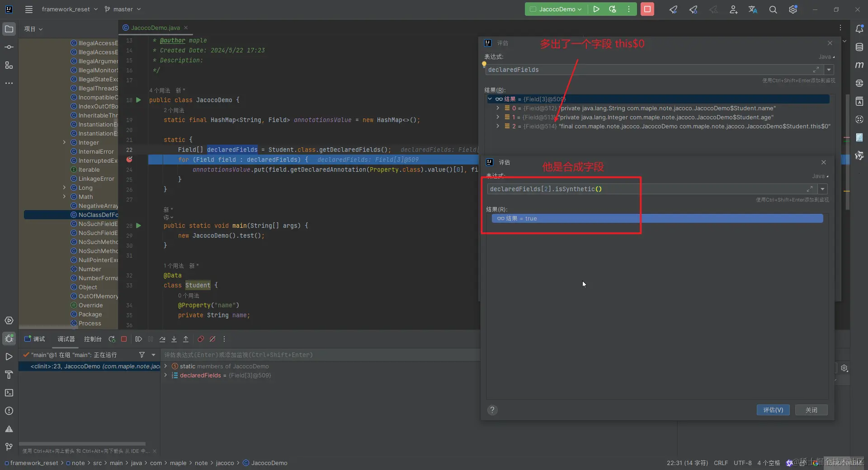The width and height of the screenshot is (868, 470).
Task: Click the 关闭 button
Action: (811, 410)
